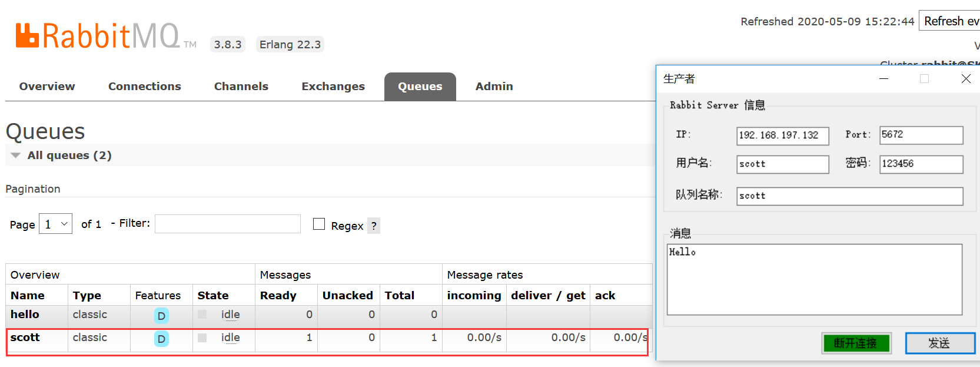Click the Erlang 22.3 badge
980x367 pixels.
click(x=290, y=44)
